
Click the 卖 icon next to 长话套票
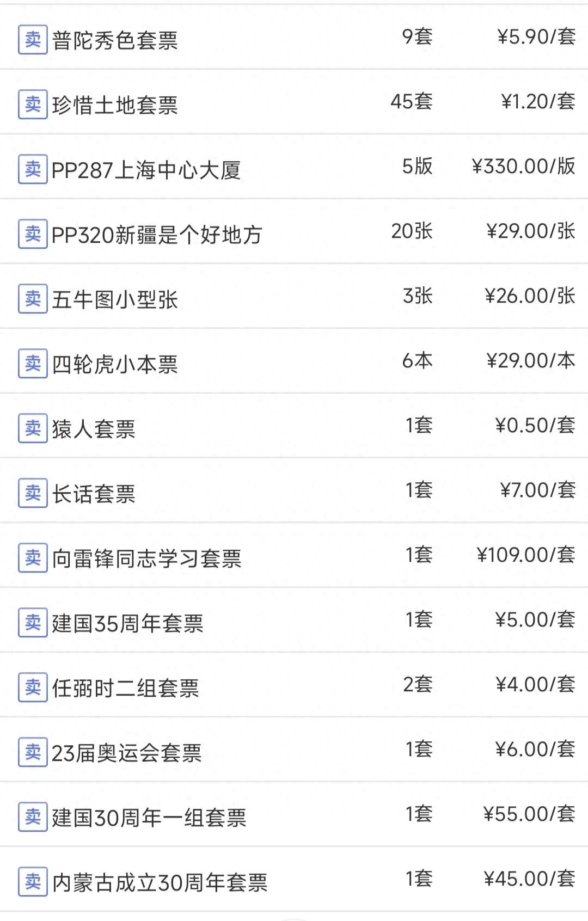(33, 493)
